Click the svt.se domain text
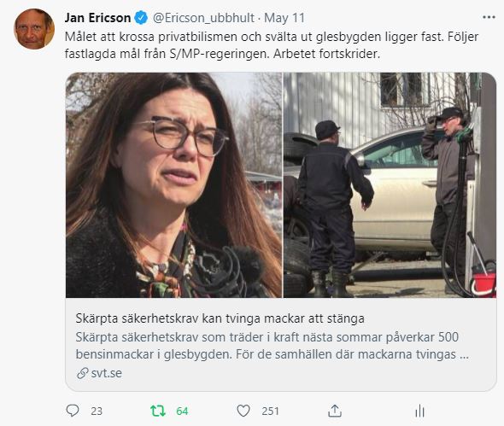 107,373
